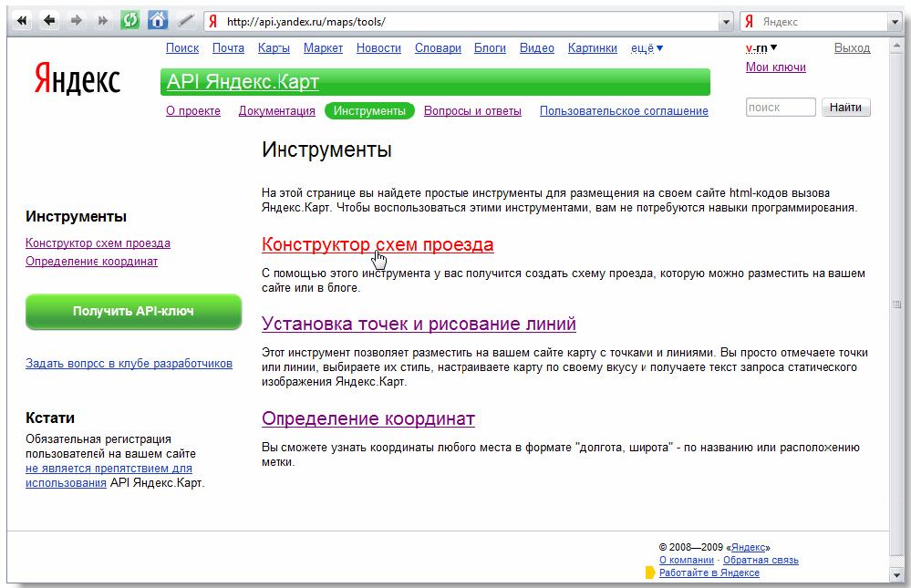
Task: Click Задать вопрос в клубе разработчиков link
Action: (129, 364)
